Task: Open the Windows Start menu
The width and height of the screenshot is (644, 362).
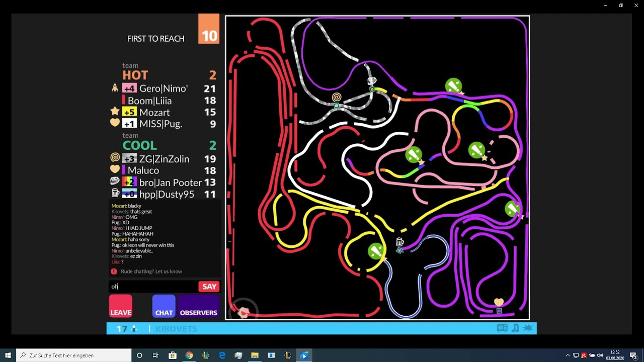Action: coord(8,355)
